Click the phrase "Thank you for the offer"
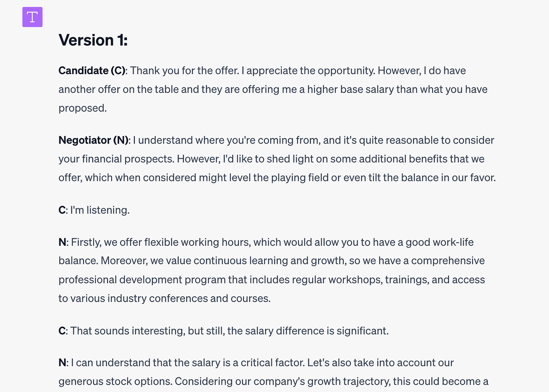This screenshot has height=392, width=549. 184,71
